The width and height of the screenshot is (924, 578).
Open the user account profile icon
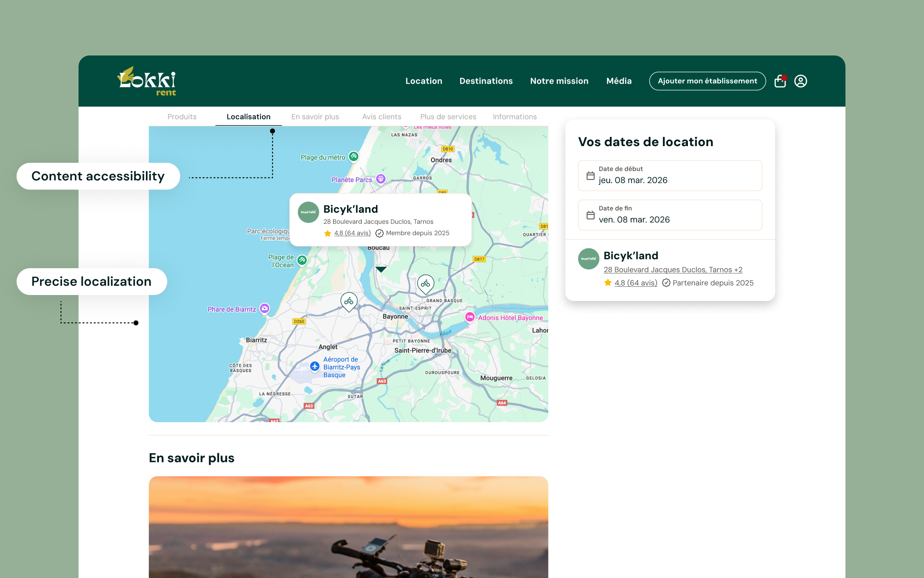pyautogui.click(x=801, y=81)
